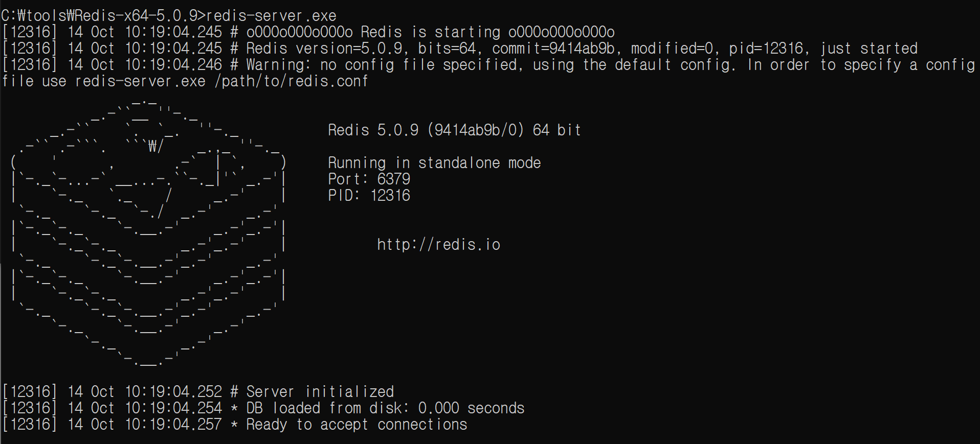Click "0.000 seconds" in DB loaded line
The image size is (980, 444).
tap(471, 408)
